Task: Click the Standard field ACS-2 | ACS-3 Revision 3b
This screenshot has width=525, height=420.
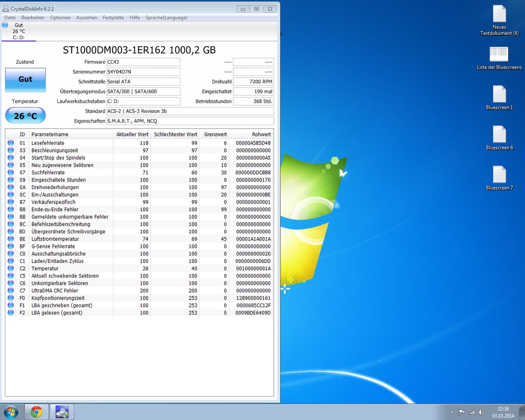Action: pos(190,111)
